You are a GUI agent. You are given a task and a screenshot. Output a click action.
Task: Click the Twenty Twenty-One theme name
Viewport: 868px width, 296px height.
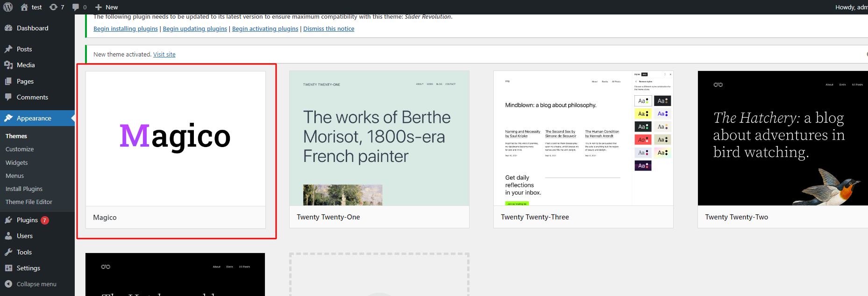pyautogui.click(x=328, y=217)
